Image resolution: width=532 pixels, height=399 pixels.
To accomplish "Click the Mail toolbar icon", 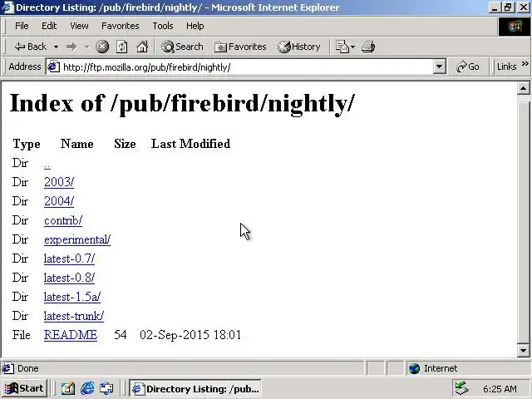I will pyautogui.click(x=342, y=47).
